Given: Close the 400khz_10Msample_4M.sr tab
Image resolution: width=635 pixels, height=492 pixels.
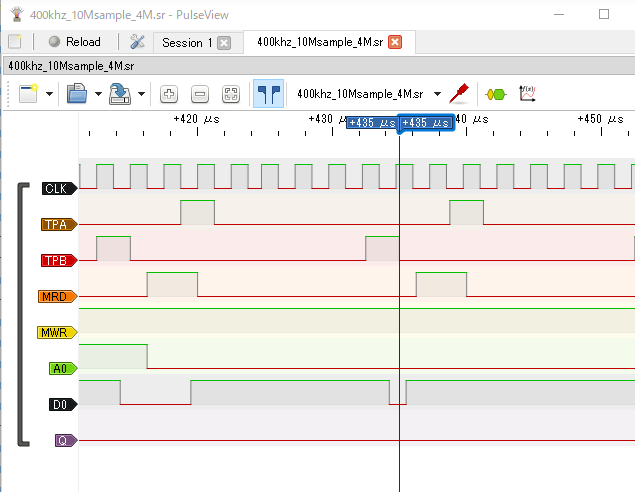Looking at the screenshot, I should [395, 42].
